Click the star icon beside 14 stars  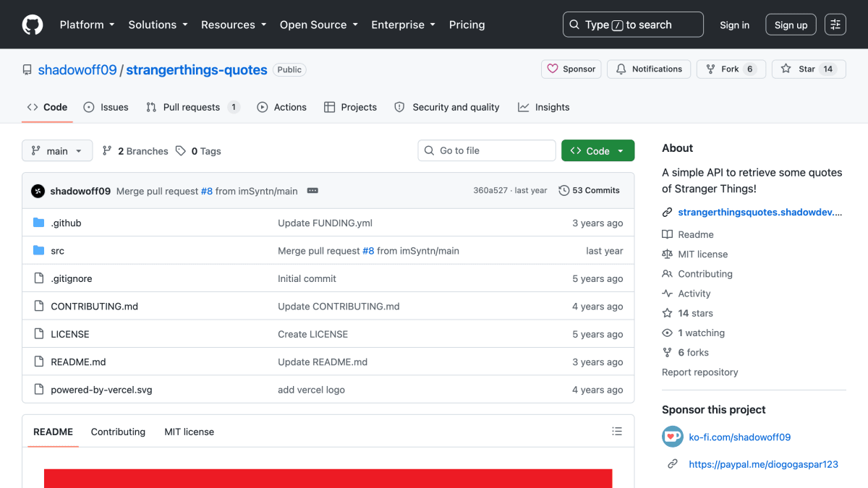tap(667, 313)
